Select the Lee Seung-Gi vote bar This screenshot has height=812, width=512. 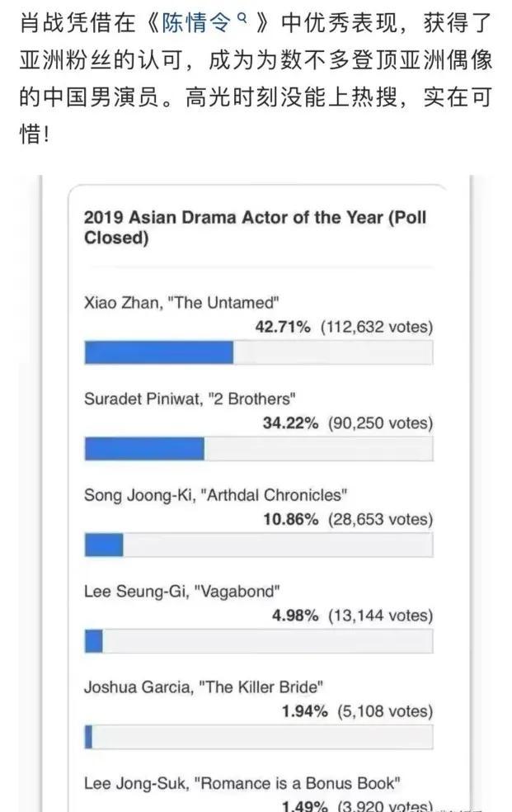pos(259,641)
